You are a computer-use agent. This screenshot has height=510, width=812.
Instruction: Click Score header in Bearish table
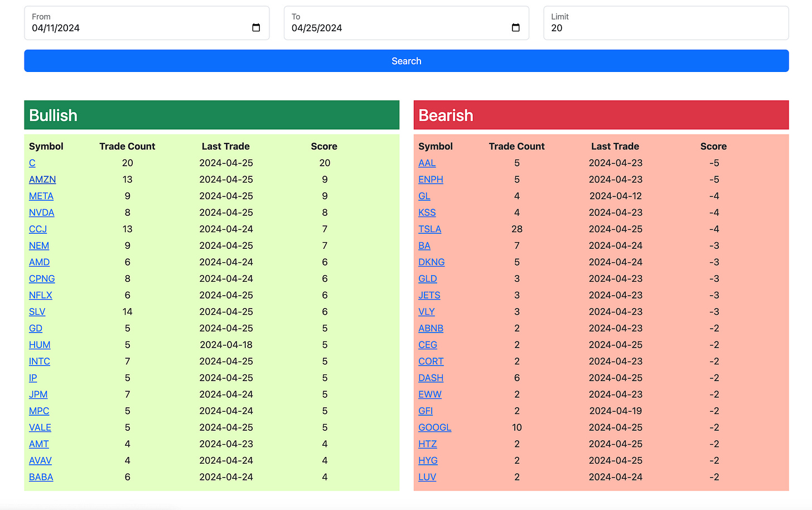tap(713, 146)
